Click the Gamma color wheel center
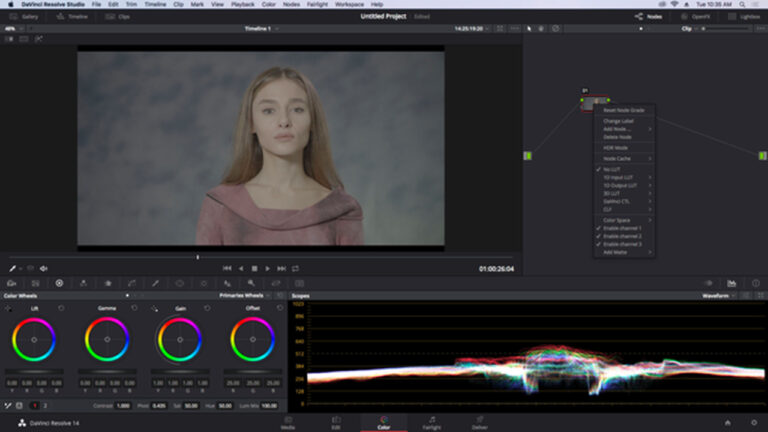This screenshot has width=768, height=432. point(107,339)
